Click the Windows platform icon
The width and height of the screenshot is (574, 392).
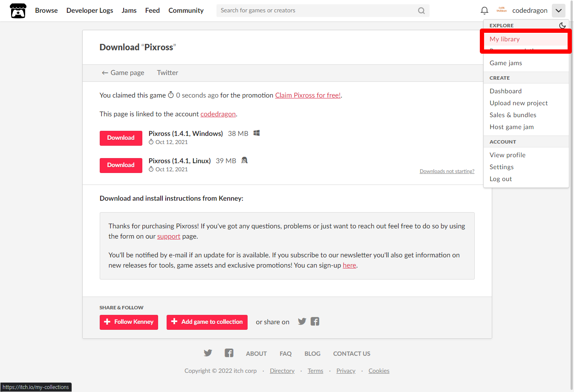pos(257,133)
